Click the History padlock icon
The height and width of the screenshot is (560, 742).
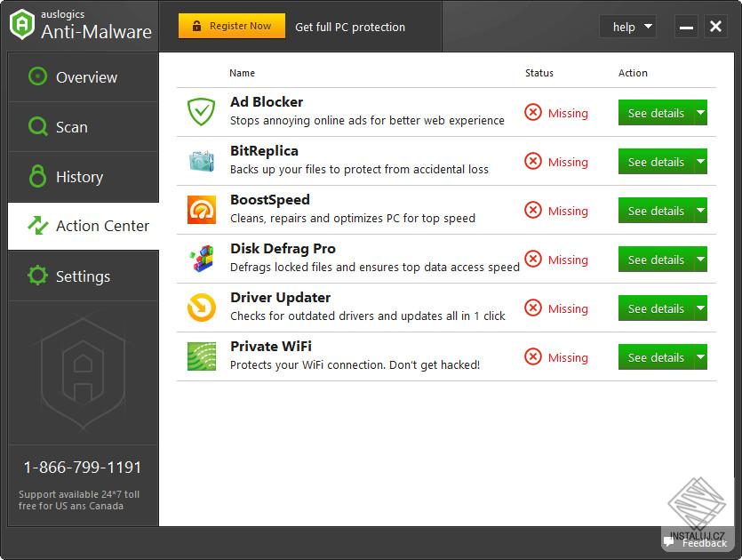pos(37,176)
